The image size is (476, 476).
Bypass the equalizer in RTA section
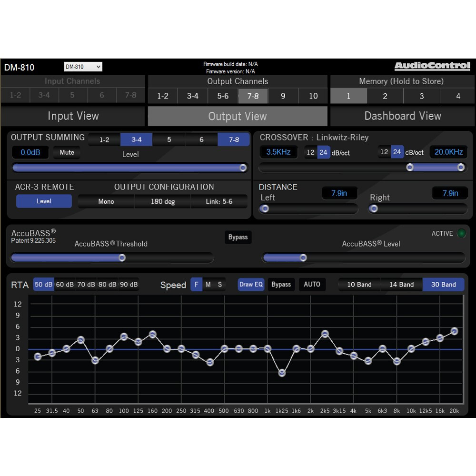[x=281, y=285]
